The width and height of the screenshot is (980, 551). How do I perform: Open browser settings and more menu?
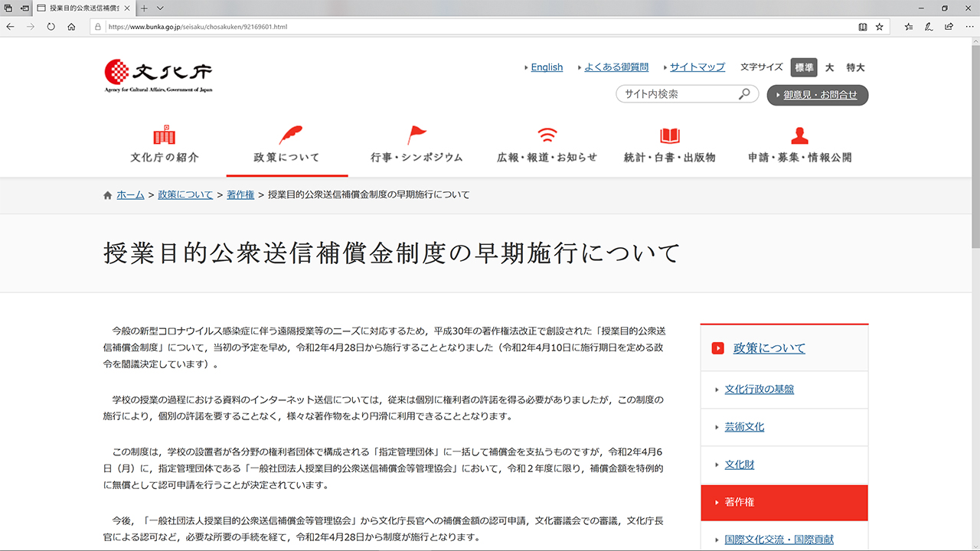[969, 26]
